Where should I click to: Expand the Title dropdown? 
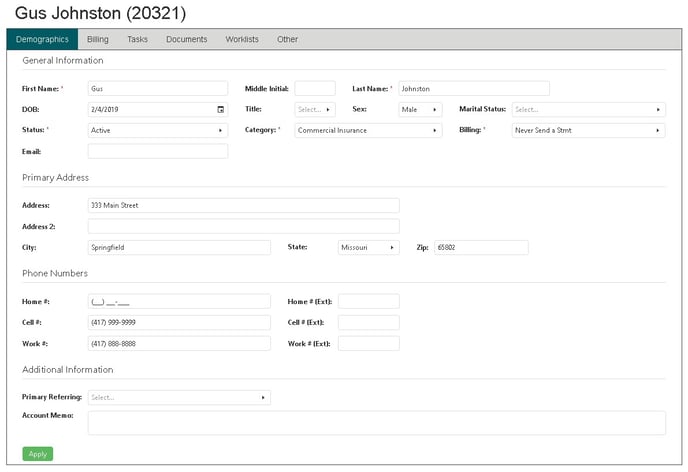(315, 109)
